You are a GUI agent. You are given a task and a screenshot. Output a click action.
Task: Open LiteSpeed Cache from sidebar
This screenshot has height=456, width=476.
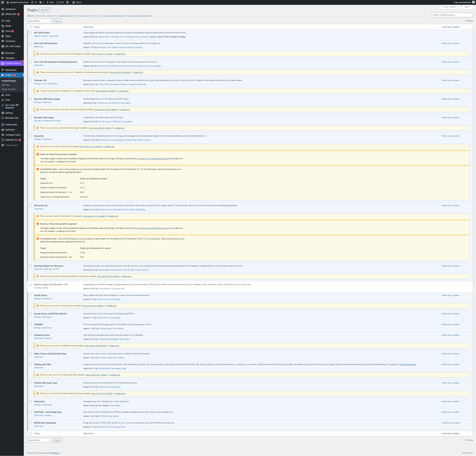(13, 135)
